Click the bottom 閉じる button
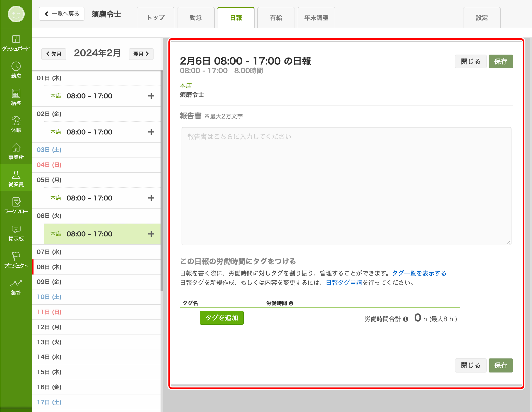This screenshot has width=532, height=412. [471, 365]
